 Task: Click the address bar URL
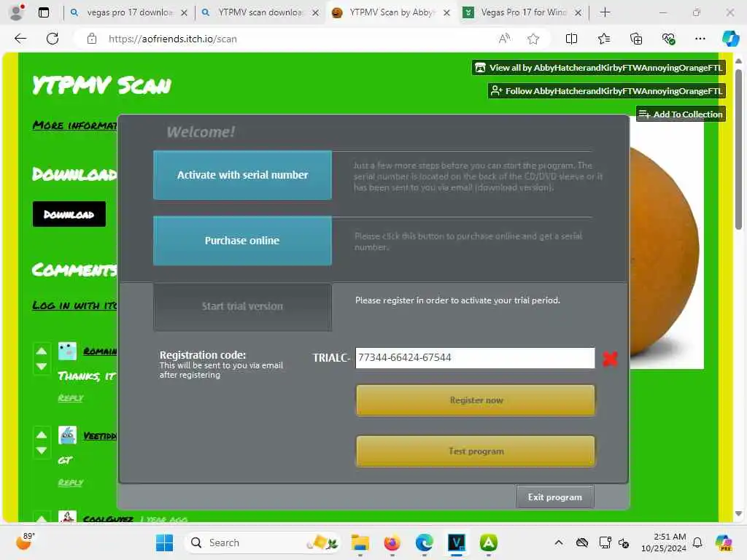[172, 39]
